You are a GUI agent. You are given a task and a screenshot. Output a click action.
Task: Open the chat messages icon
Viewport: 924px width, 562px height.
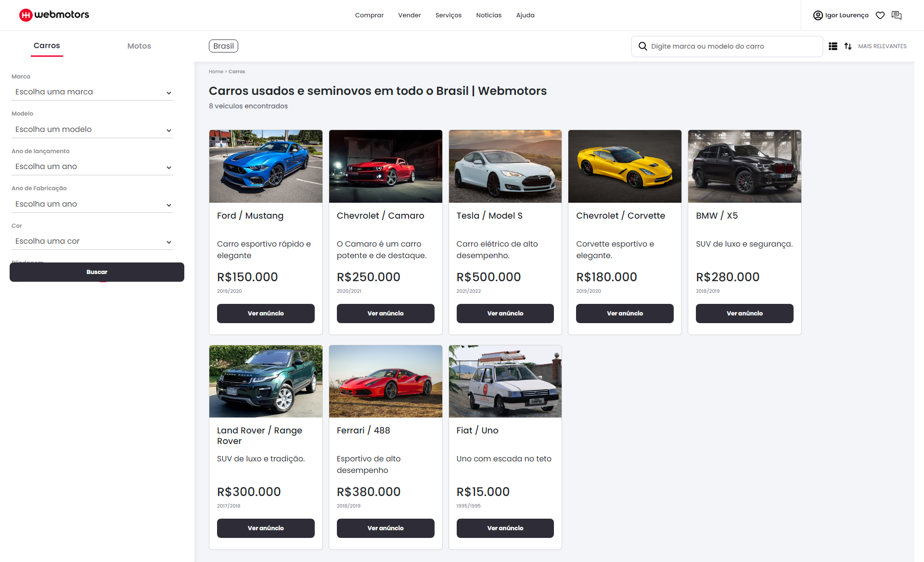[x=897, y=15]
